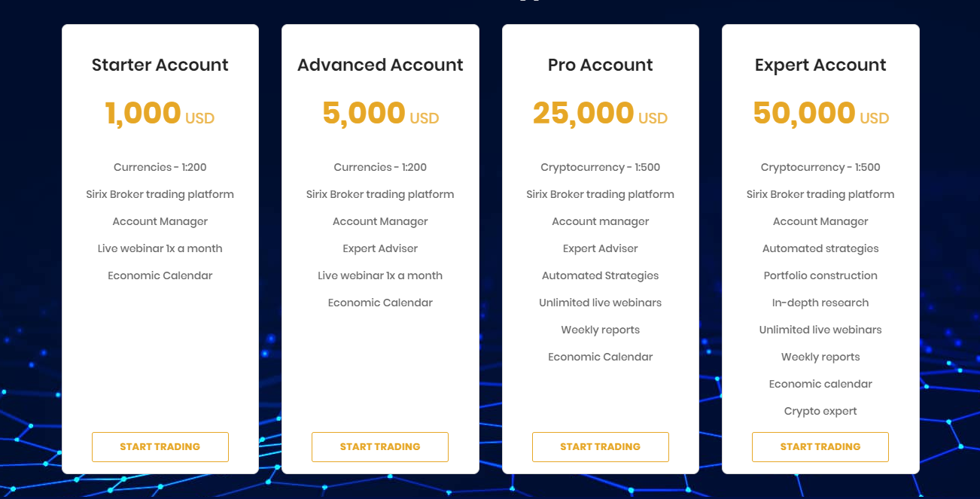Click Portfolio construction feature text
The height and width of the screenshot is (499, 980).
click(820, 275)
